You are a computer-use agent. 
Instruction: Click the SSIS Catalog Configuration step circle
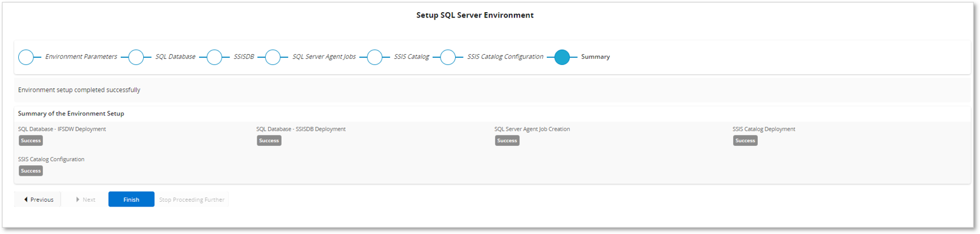pyautogui.click(x=448, y=57)
